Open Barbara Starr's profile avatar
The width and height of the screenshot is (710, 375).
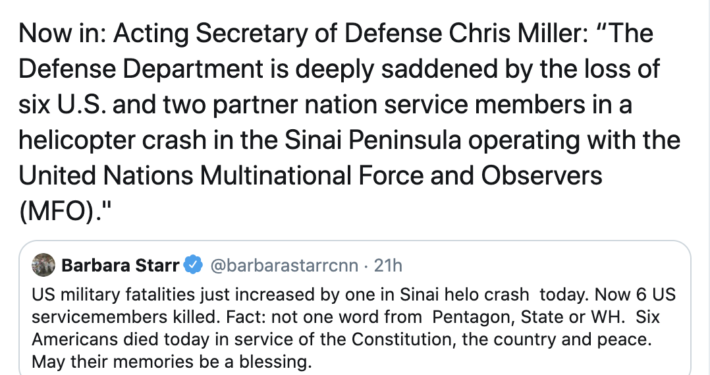pos(43,265)
